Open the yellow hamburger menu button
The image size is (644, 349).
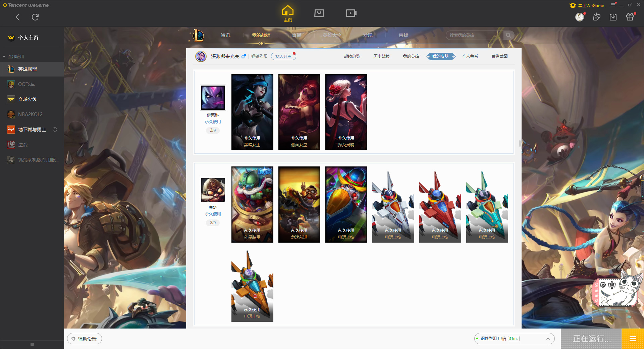click(x=633, y=339)
